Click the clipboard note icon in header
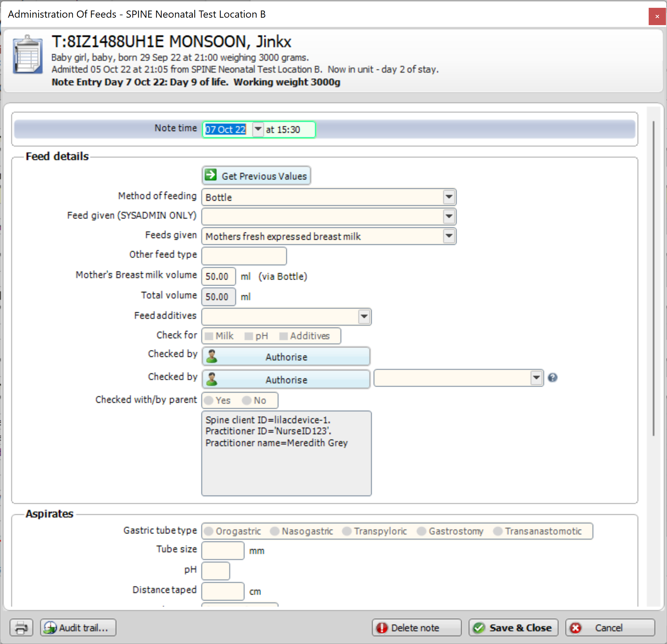 [27, 54]
